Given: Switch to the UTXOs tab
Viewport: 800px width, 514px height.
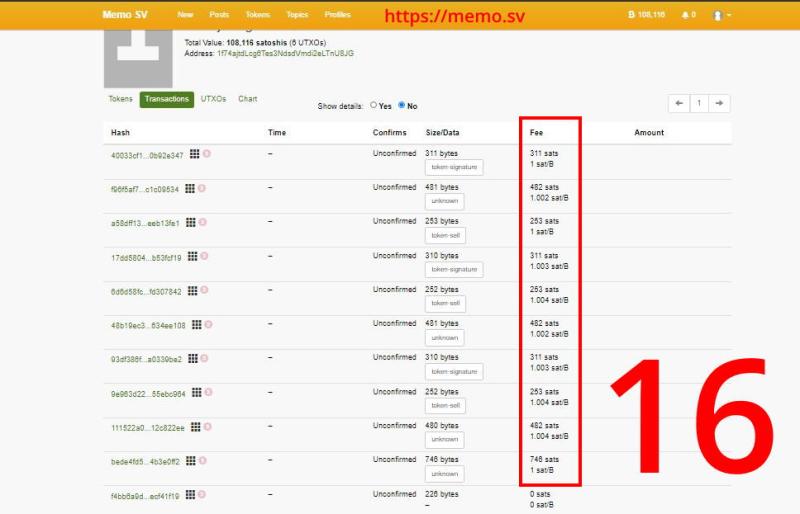Looking at the screenshot, I should [213, 99].
